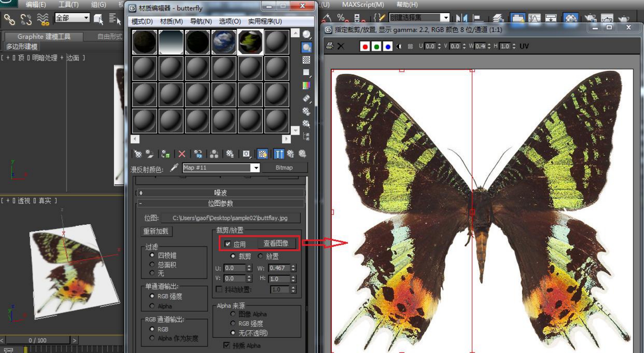
Task: Click the X clear icon in crop window toolbar
Action: click(x=341, y=46)
